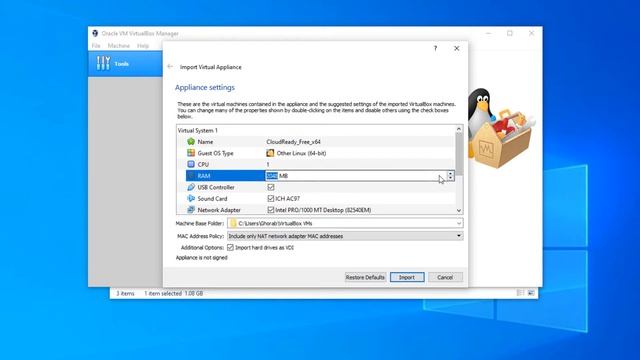The image size is (640, 360).
Task: Open the dialog help question mark
Action: [x=436, y=48]
